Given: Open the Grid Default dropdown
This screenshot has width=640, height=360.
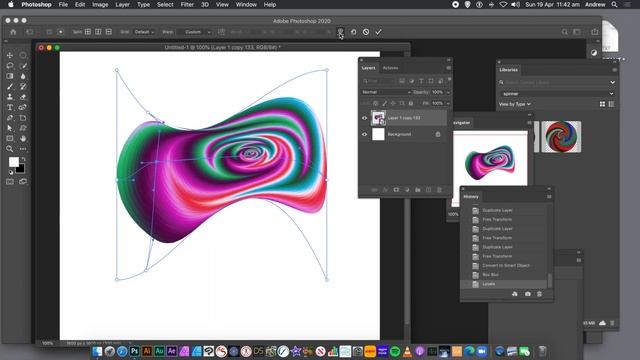Looking at the screenshot, I should click(x=144, y=32).
